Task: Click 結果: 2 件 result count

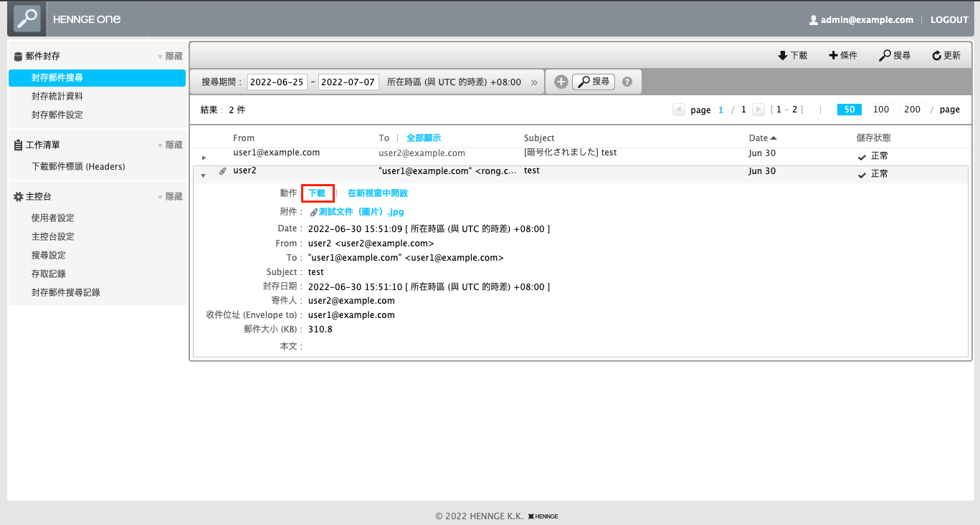Action: pyautogui.click(x=223, y=110)
